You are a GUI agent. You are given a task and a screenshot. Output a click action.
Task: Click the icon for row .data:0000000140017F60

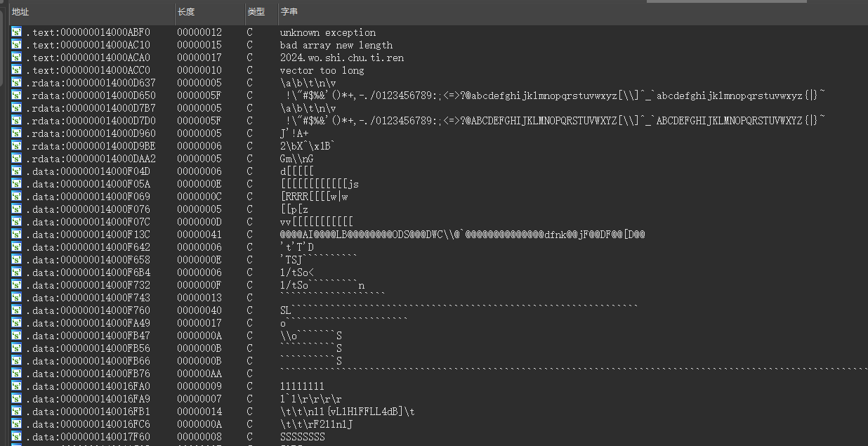(x=16, y=437)
